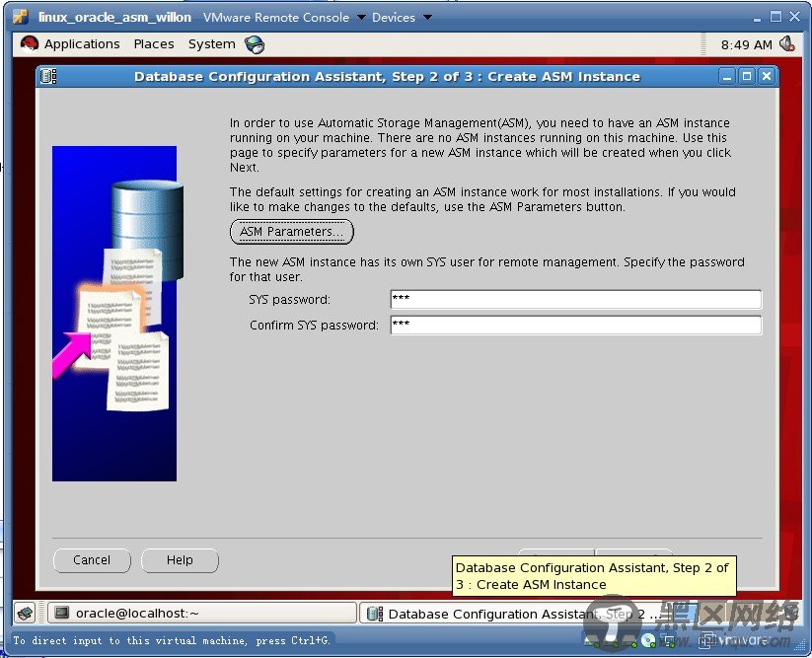The width and height of the screenshot is (812, 658).
Task: Click 'To direct input to this virtual machine' status text
Action: [172, 641]
